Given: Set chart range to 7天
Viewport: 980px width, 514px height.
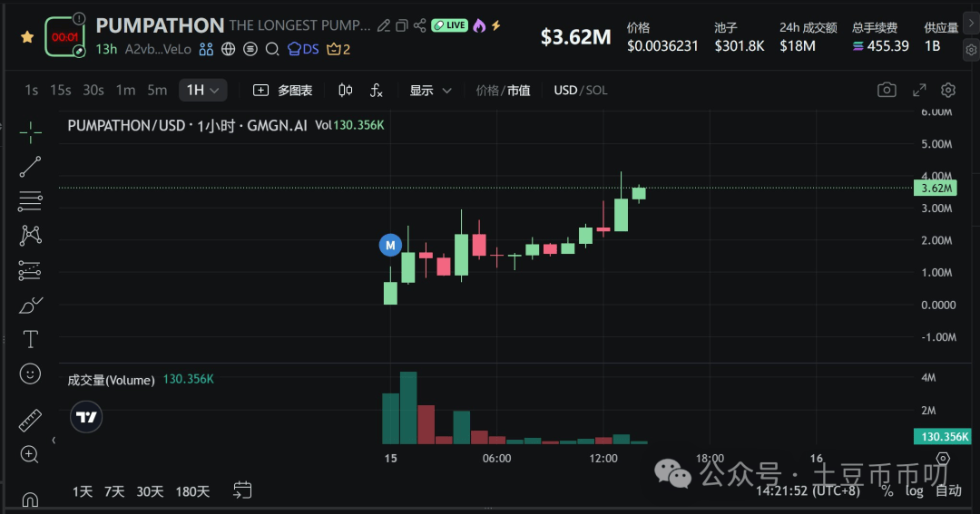Looking at the screenshot, I should coord(114,491).
